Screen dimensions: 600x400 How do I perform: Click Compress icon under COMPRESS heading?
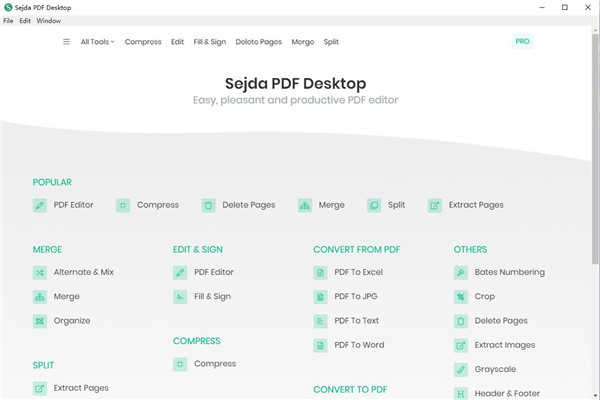[180, 364]
